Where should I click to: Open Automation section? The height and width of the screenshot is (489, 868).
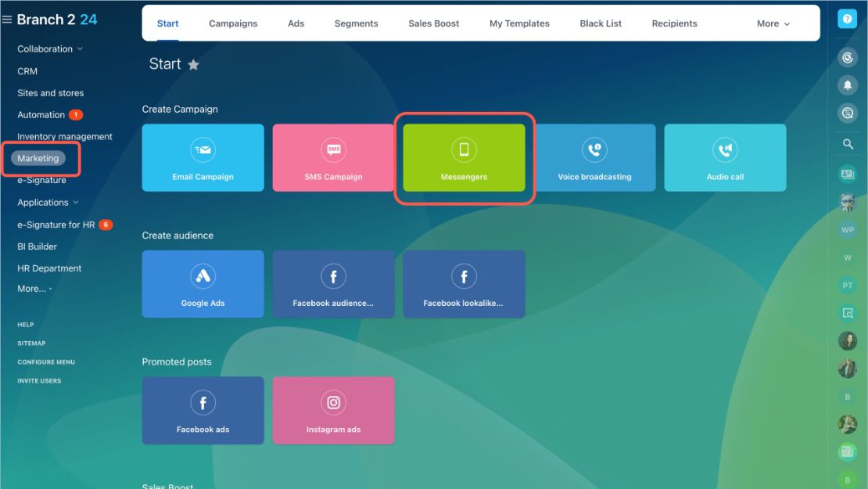41,115
